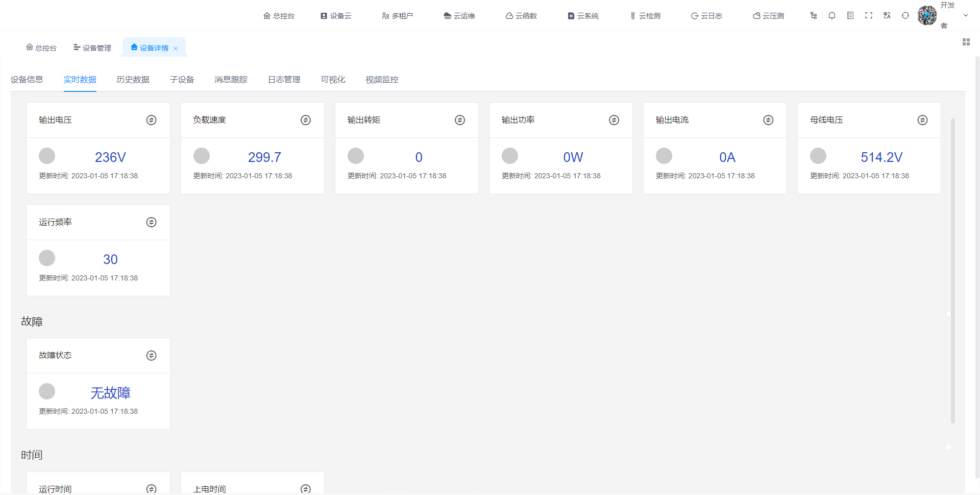Click the update time on 故障状态 card
Viewport: 980px width, 495px height.
coord(88,411)
